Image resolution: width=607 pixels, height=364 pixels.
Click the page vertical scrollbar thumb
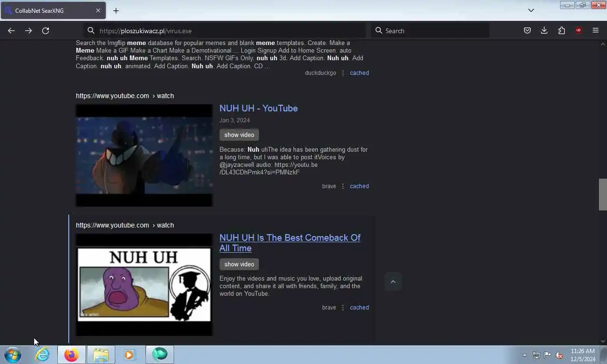click(x=603, y=194)
